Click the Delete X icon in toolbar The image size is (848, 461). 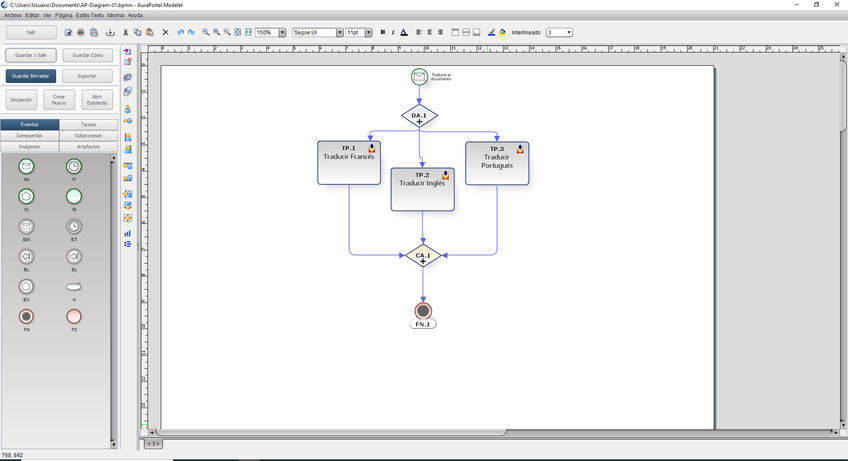[x=165, y=32]
